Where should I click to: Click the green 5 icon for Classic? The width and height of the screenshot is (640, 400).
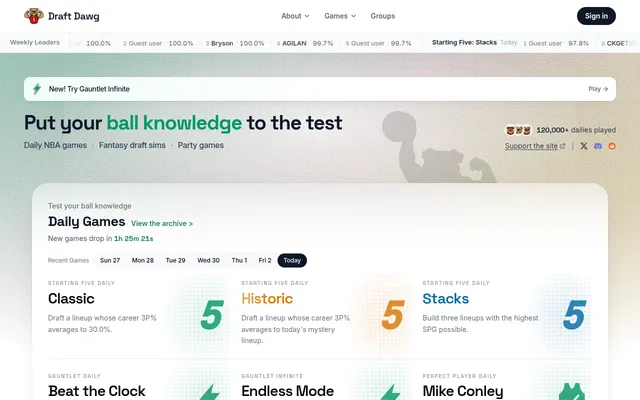point(212,315)
